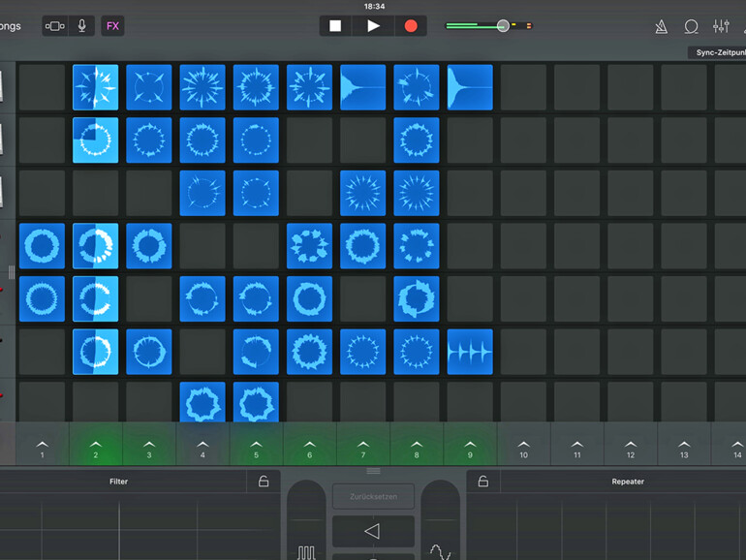This screenshot has height=560, width=746.
Task: Play the starburst loop cell row 3 column 7
Action: [x=363, y=193]
